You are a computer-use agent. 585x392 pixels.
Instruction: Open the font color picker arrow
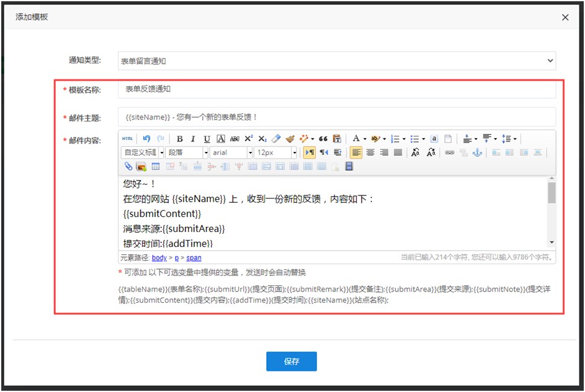(x=365, y=139)
